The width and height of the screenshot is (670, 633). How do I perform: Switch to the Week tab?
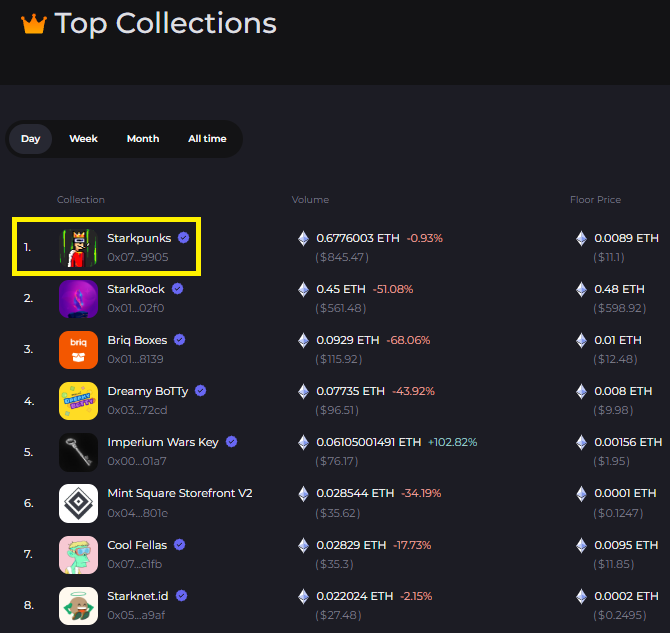[x=83, y=139]
